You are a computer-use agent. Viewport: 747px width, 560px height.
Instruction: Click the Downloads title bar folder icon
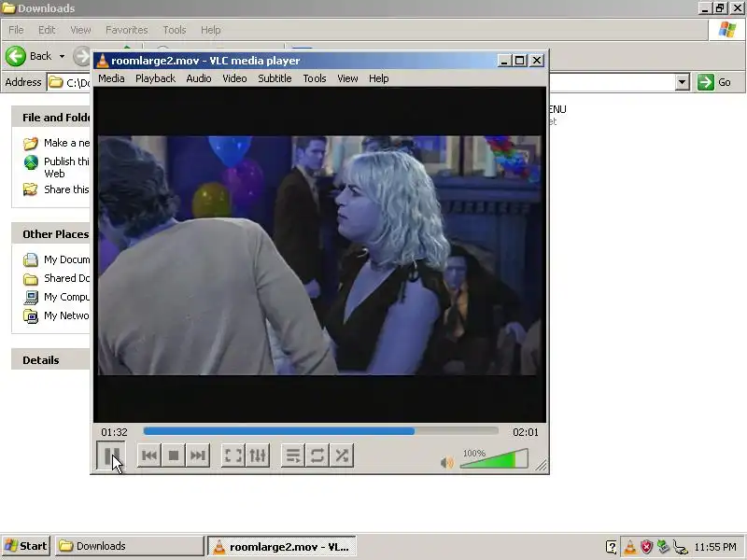click(8, 8)
